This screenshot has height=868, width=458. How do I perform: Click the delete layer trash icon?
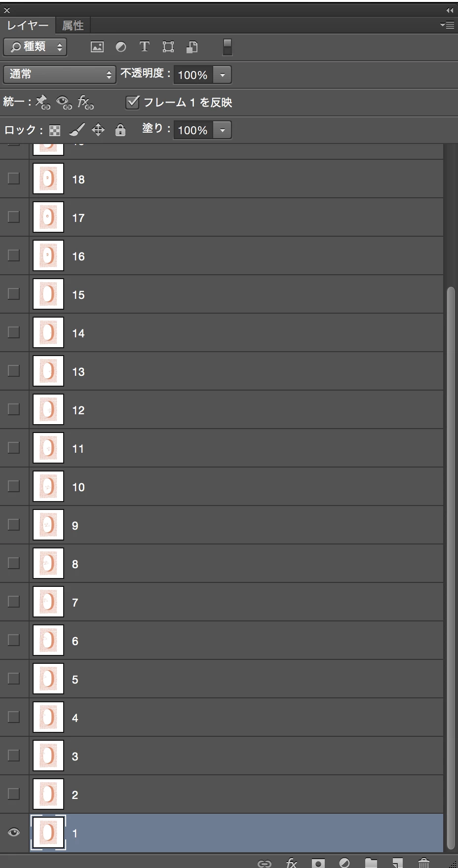424,863
